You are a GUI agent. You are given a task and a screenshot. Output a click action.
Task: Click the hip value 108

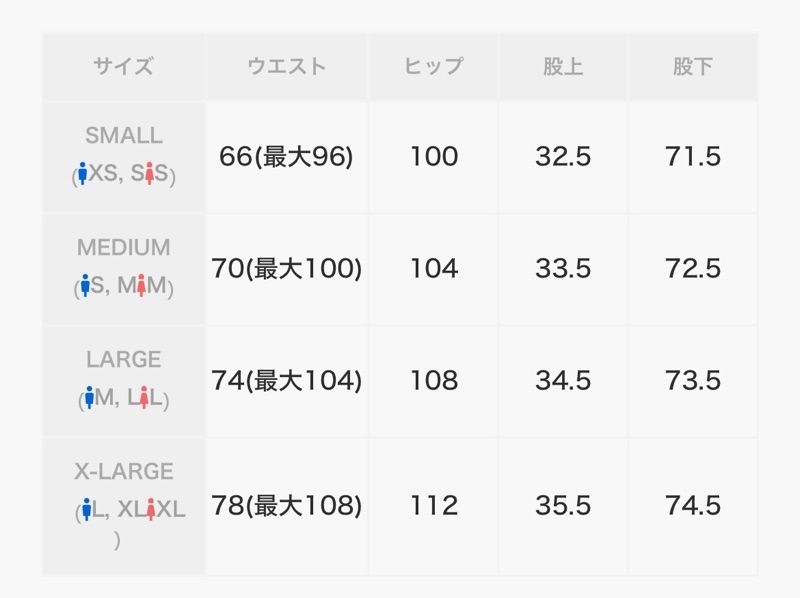[434, 381]
